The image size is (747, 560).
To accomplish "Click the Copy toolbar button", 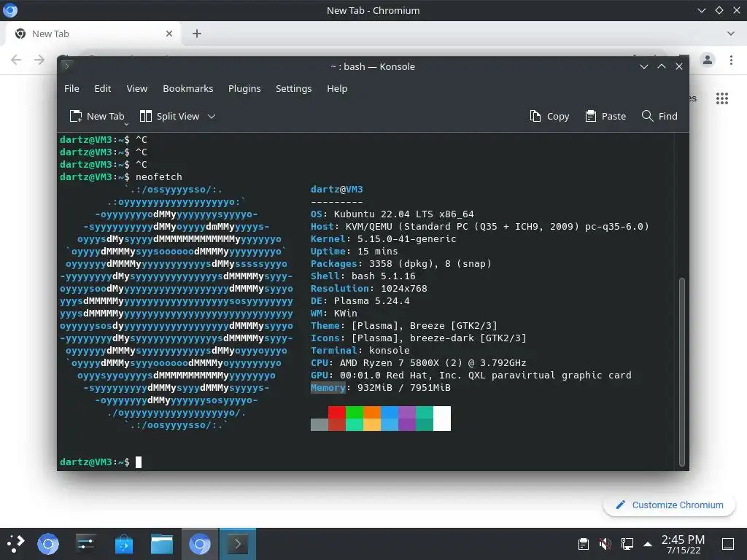I will pos(549,116).
